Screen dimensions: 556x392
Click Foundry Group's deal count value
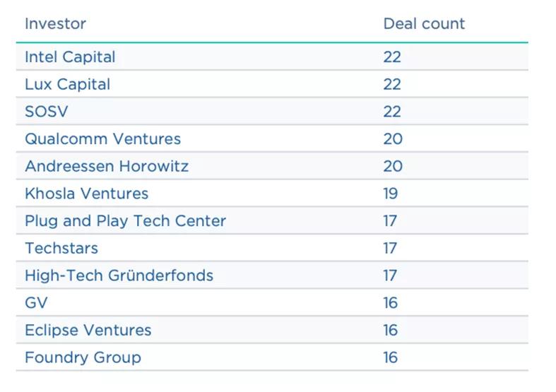point(391,357)
